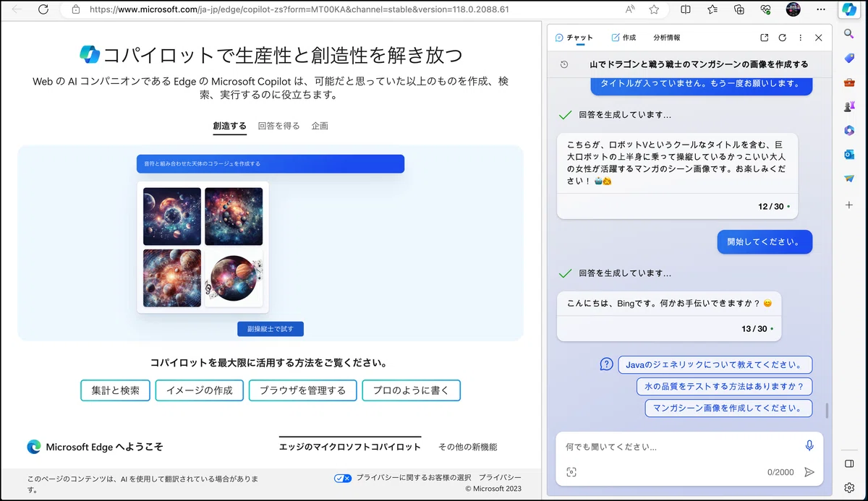Click プライバシーに関するお客様の選択 link
Viewport: 868px width, 501px height.
point(413,478)
